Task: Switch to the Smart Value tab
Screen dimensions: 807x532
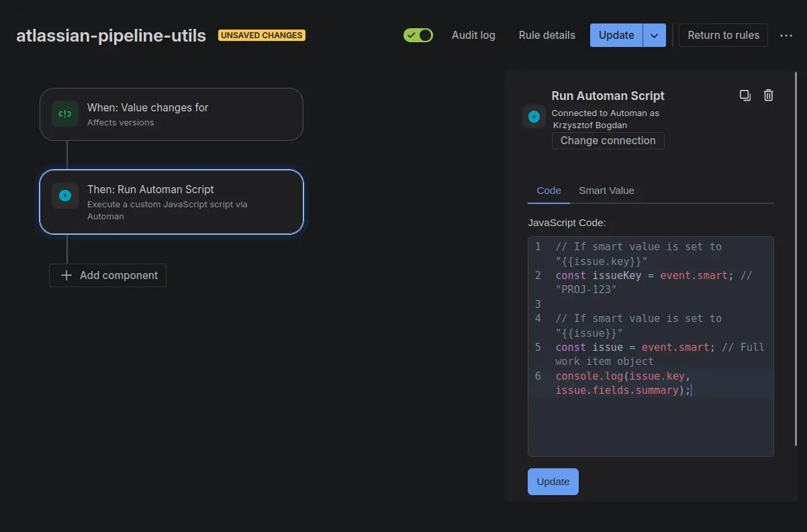Action: (606, 191)
